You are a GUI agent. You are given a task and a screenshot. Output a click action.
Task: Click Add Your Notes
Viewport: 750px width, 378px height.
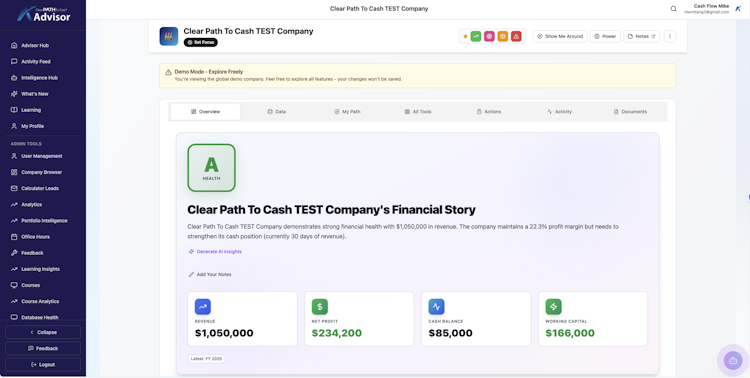tap(210, 275)
